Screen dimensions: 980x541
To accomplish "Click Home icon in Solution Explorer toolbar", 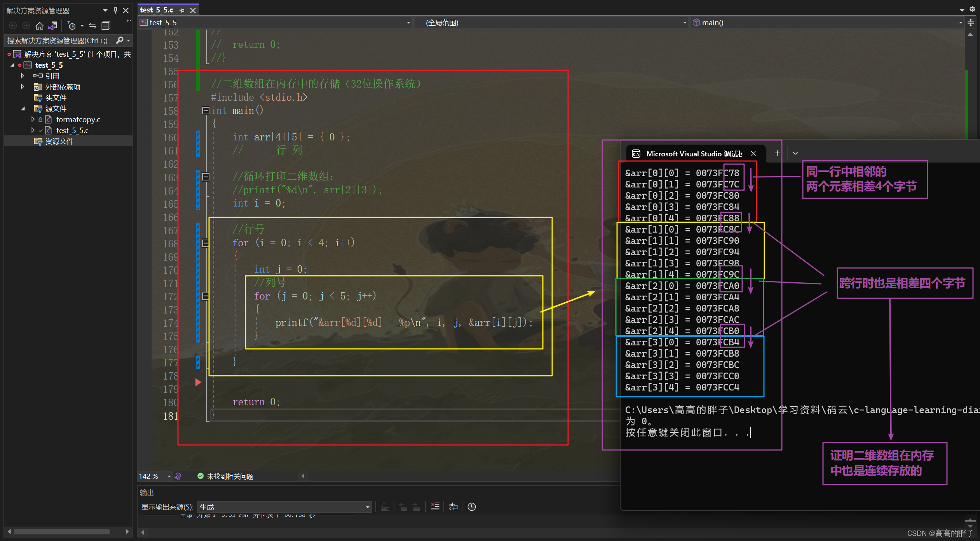I will coord(39,26).
